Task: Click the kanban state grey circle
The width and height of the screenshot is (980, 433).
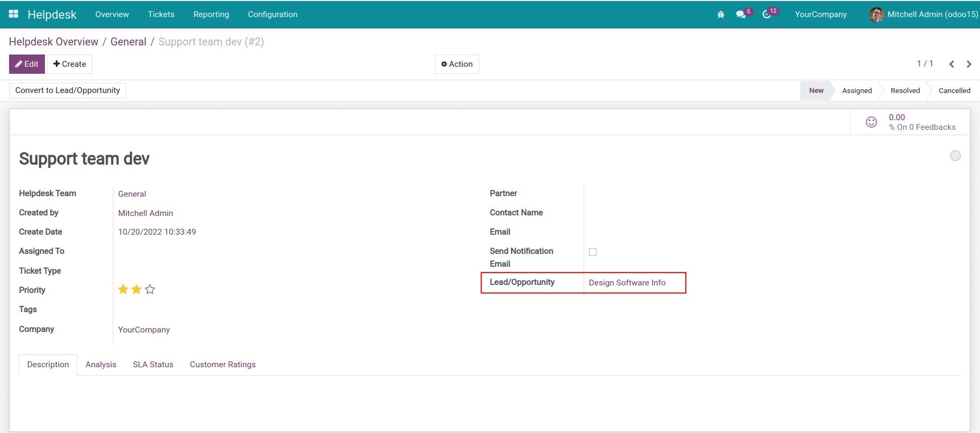Action: pyautogui.click(x=955, y=156)
